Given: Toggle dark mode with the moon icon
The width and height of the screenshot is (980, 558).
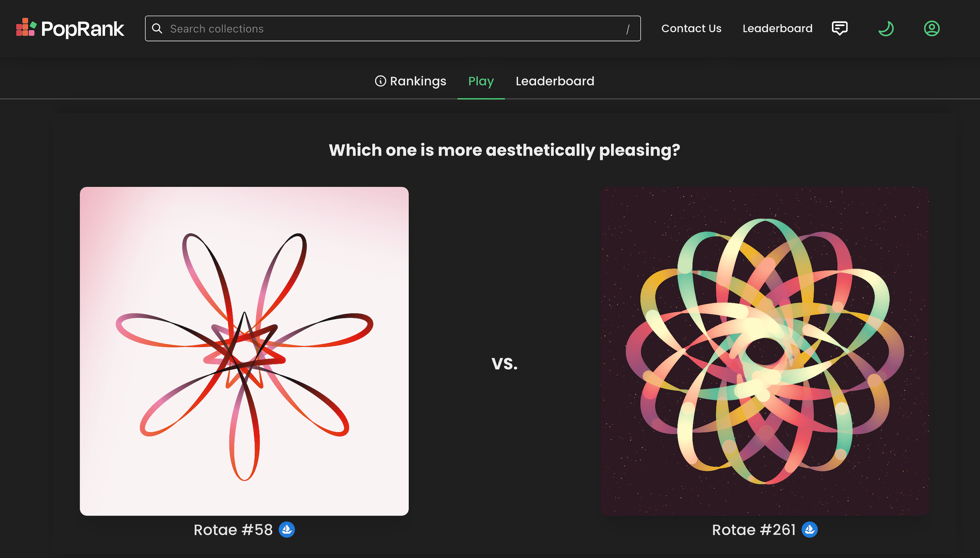Looking at the screenshot, I should 886,29.
